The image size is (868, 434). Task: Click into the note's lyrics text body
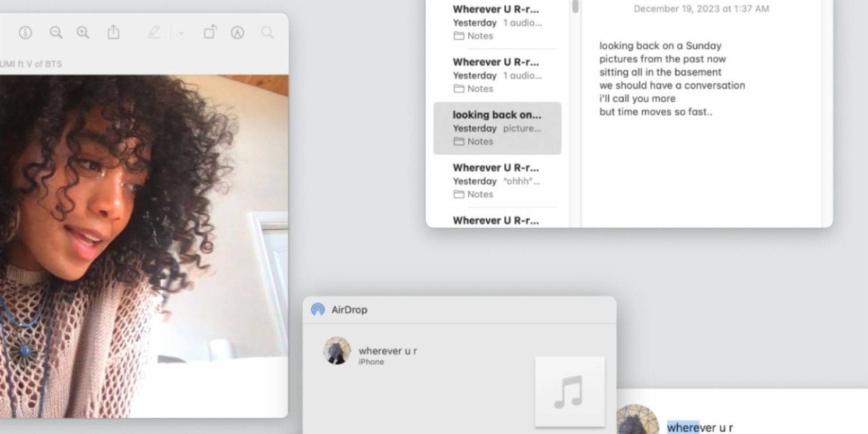coord(671,79)
